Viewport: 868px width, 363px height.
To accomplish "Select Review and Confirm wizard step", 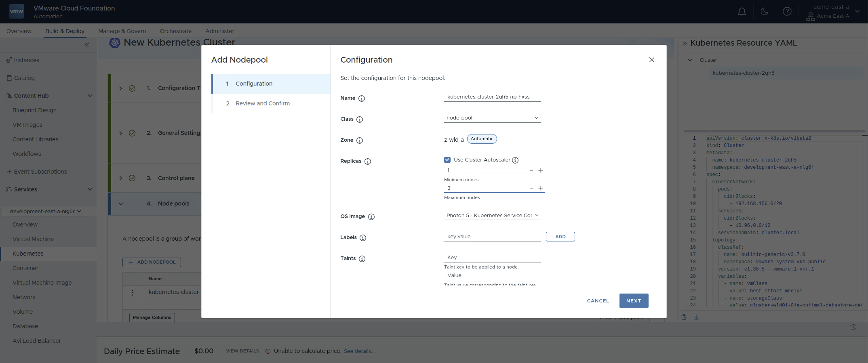I will (271, 103).
